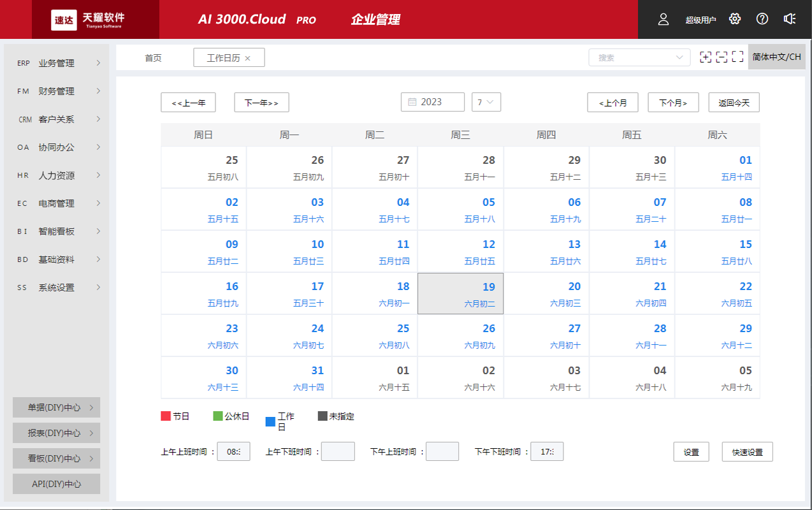Click the 上午上班时间 time input field

pyautogui.click(x=233, y=451)
